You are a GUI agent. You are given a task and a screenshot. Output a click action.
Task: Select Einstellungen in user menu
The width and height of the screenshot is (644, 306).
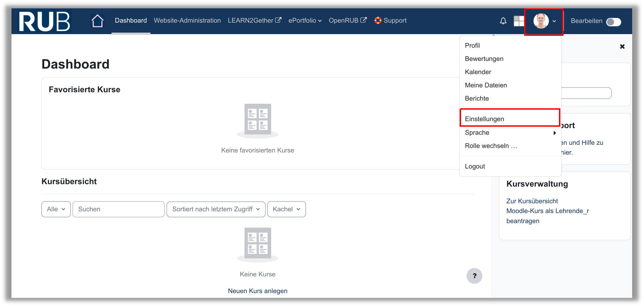(x=484, y=119)
